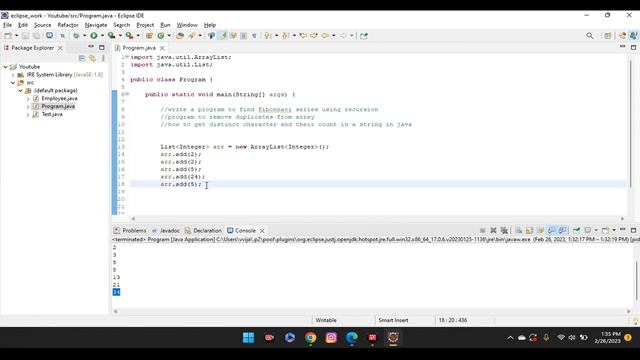Open the Debug button dropdown arrow
Screen dimensions: 640x360
click(x=84, y=36)
